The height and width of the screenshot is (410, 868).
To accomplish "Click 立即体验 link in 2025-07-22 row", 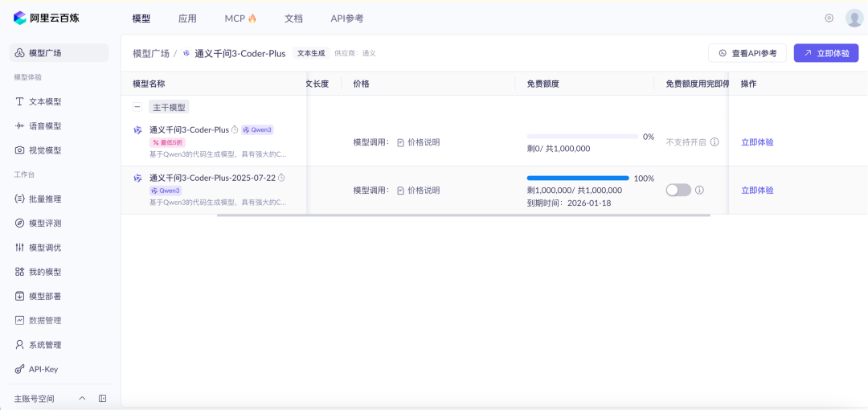I will tap(757, 190).
